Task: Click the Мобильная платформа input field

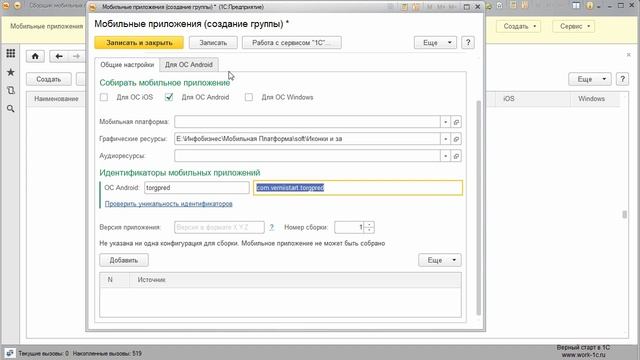Action: click(307, 122)
